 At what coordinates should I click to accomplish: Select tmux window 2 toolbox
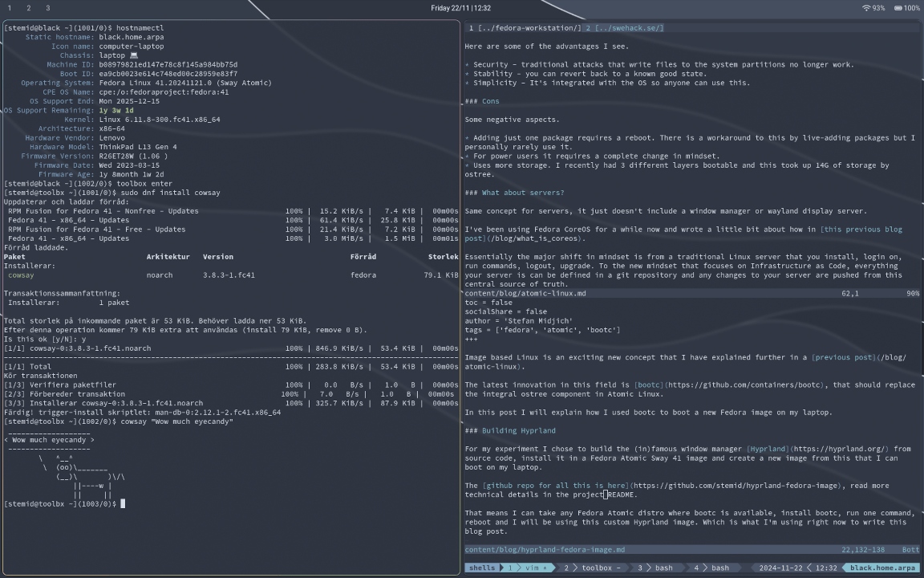pos(592,568)
